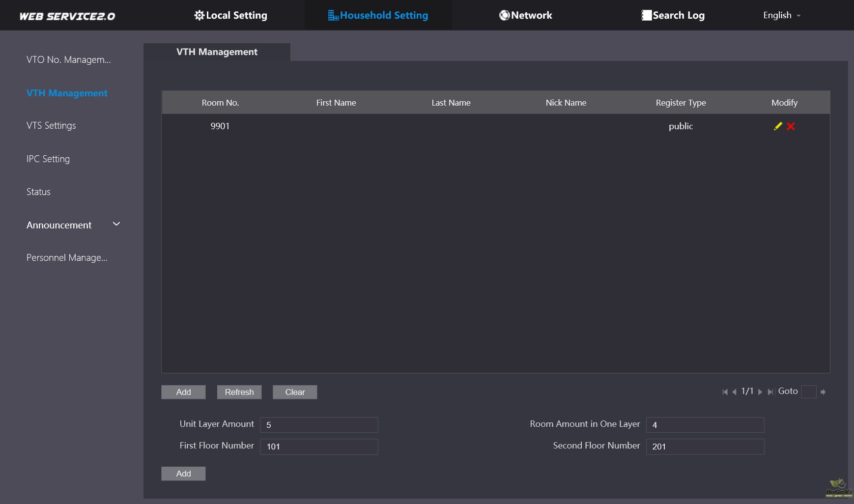Click the Clear button
The height and width of the screenshot is (504, 854).
point(295,392)
